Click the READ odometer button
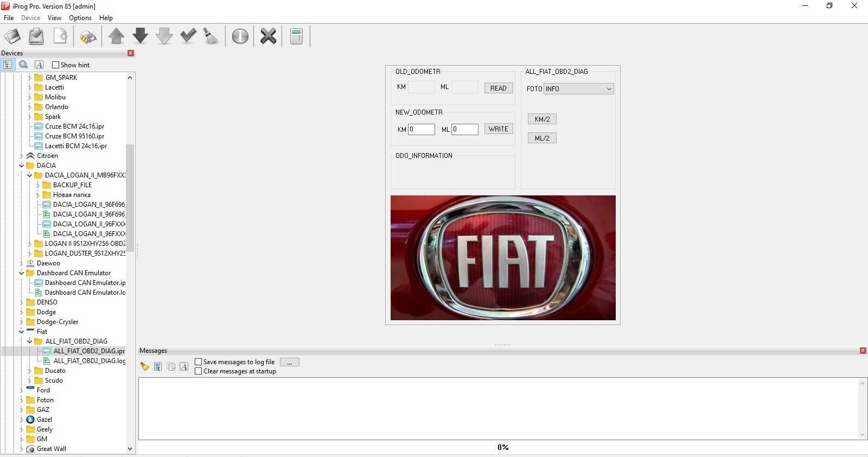 point(499,88)
